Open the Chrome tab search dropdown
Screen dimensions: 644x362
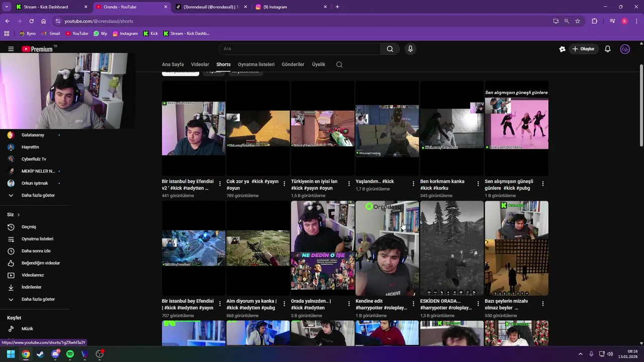point(7,7)
